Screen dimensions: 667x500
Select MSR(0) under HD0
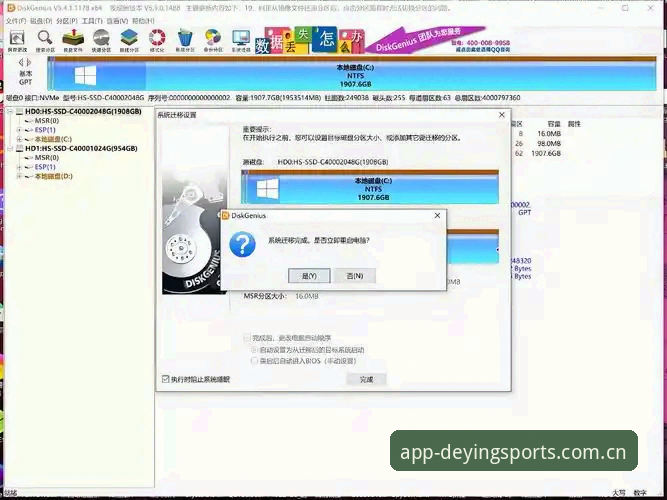[x=47, y=121]
